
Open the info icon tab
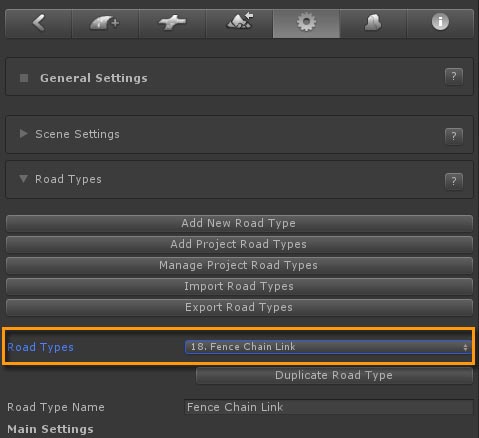click(440, 23)
